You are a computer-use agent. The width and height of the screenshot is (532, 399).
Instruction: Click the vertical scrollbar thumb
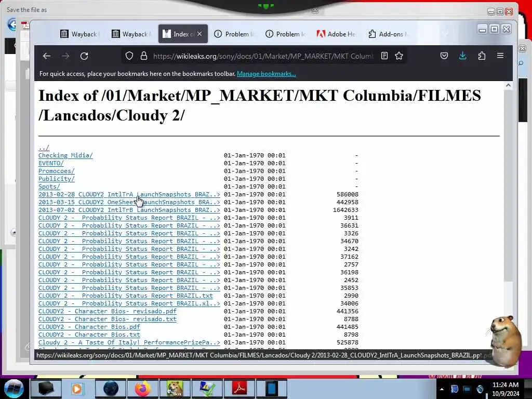508,185
